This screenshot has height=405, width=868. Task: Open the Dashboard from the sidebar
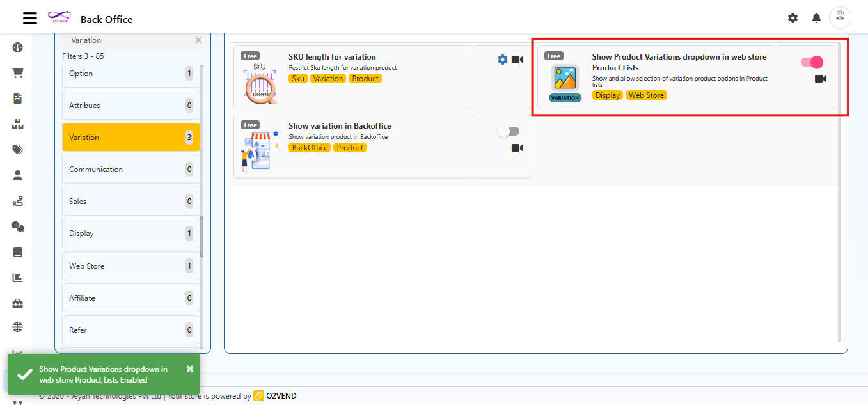[17, 47]
